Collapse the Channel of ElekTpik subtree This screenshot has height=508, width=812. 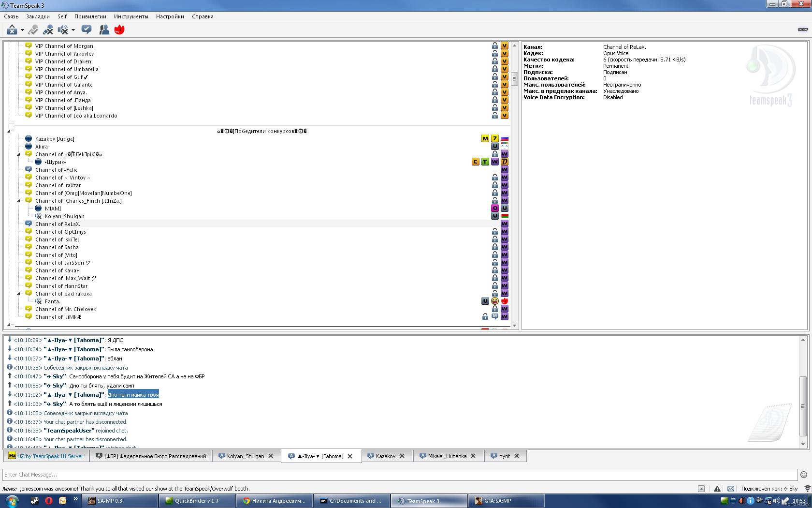pyautogui.click(x=19, y=154)
